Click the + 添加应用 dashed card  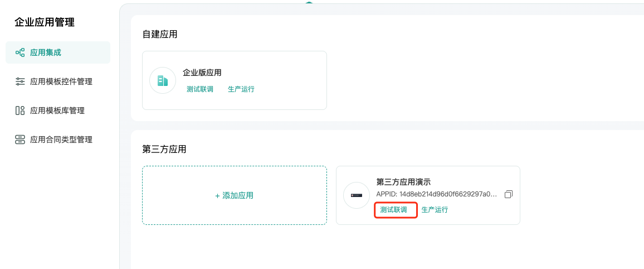click(235, 195)
